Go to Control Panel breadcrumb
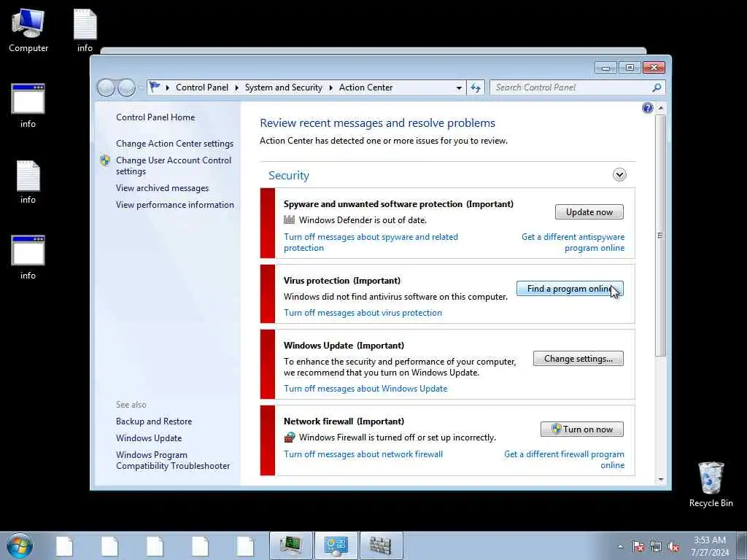747x560 pixels. 202,87
